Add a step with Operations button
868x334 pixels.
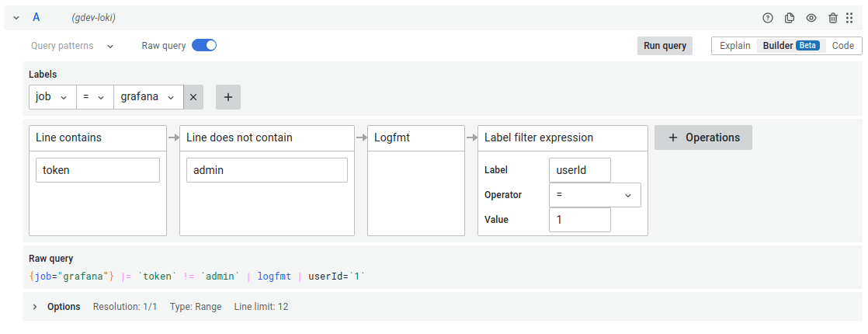[x=703, y=137]
